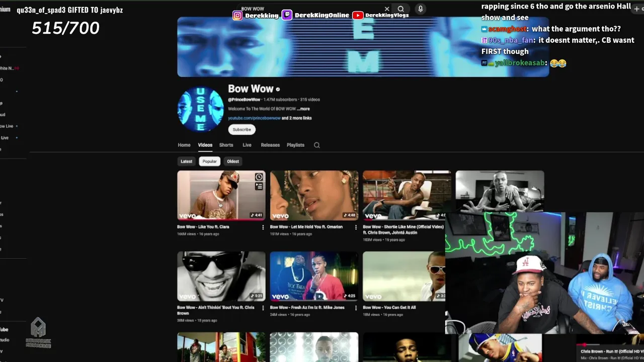
Task: Activate the voice search microphone icon
Action: click(420, 9)
